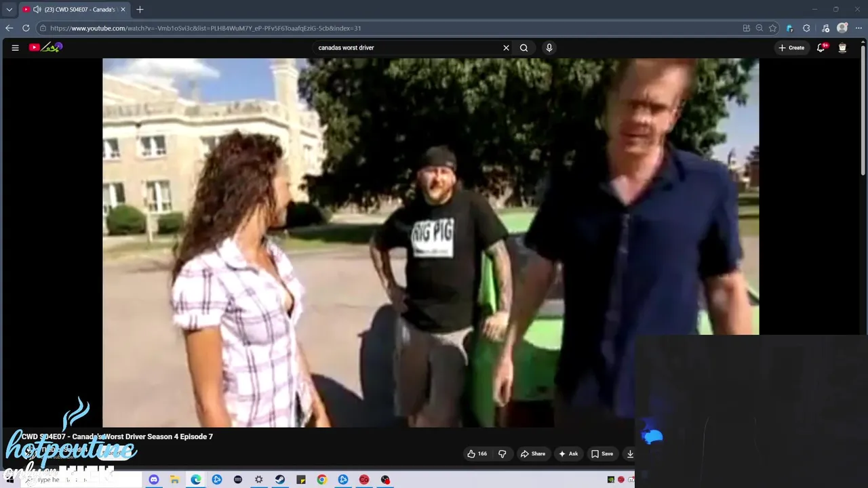Mute the tab via speaker icon
Image resolution: width=868 pixels, height=488 pixels.
point(37,9)
